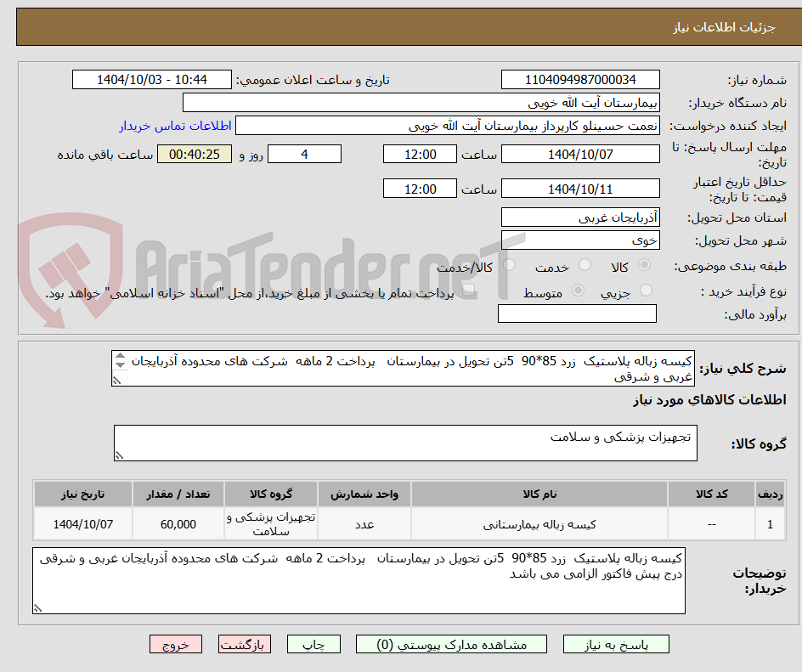Click the چاپ print button
802x672 pixels.
coord(313,644)
